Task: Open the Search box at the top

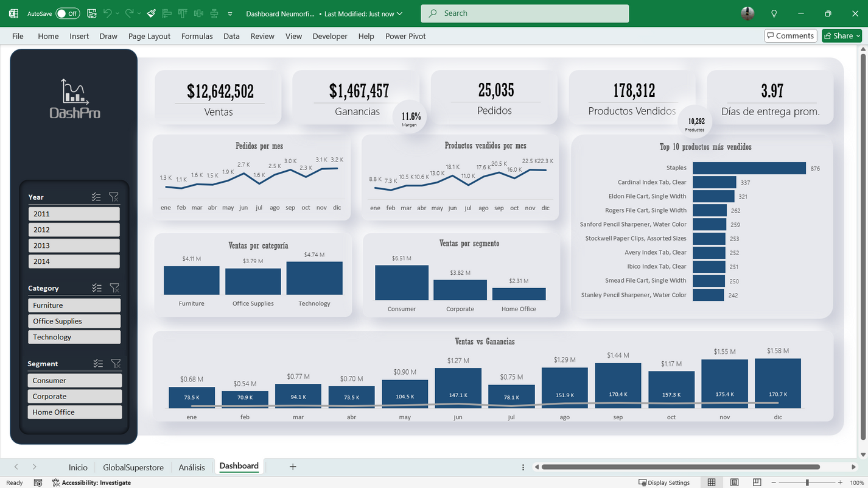Action: click(x=524, y=13)
